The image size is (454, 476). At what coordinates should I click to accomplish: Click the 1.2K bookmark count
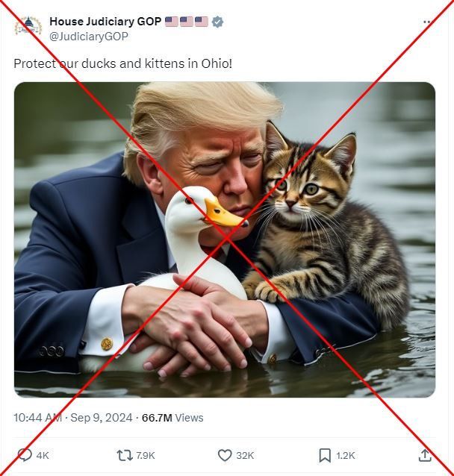click(x=346, y=455)
